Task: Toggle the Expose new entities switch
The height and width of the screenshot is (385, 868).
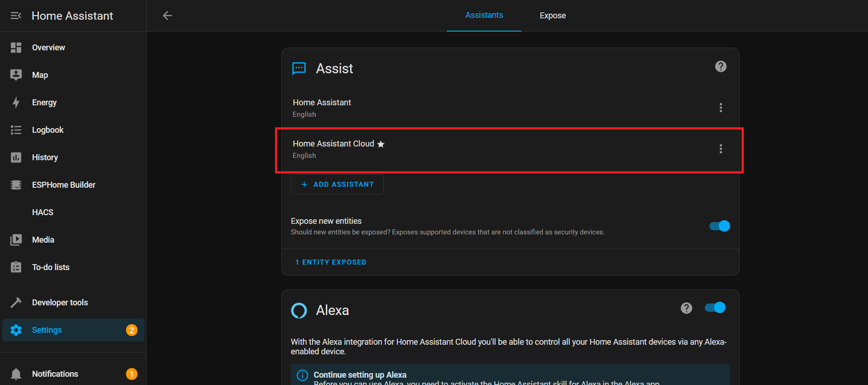Action: click(x=720, y=226)
